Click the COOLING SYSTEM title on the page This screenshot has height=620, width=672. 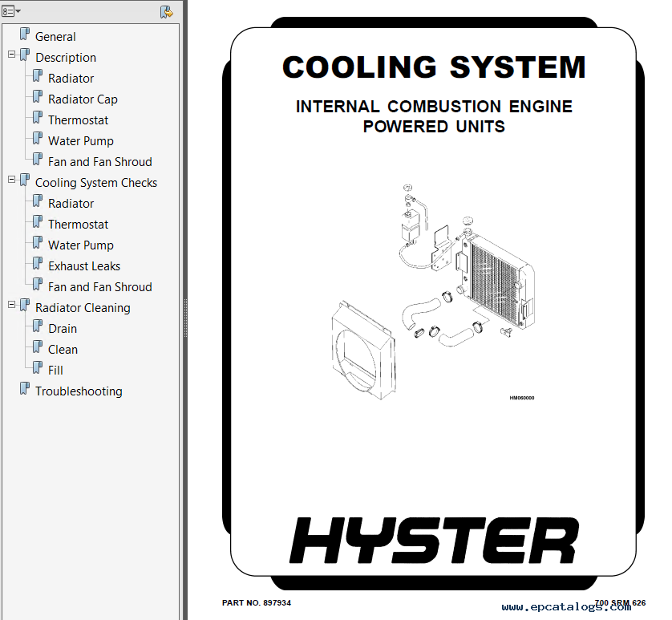point(434,67)
